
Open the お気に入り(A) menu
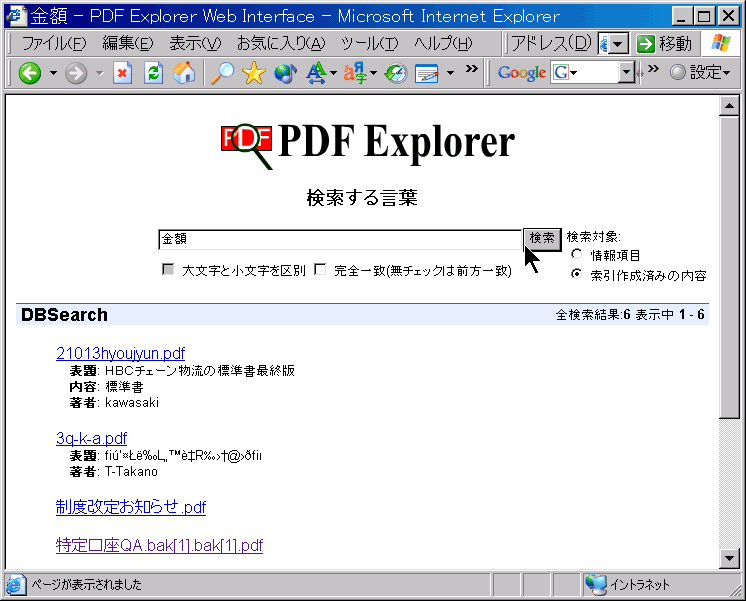281,44
